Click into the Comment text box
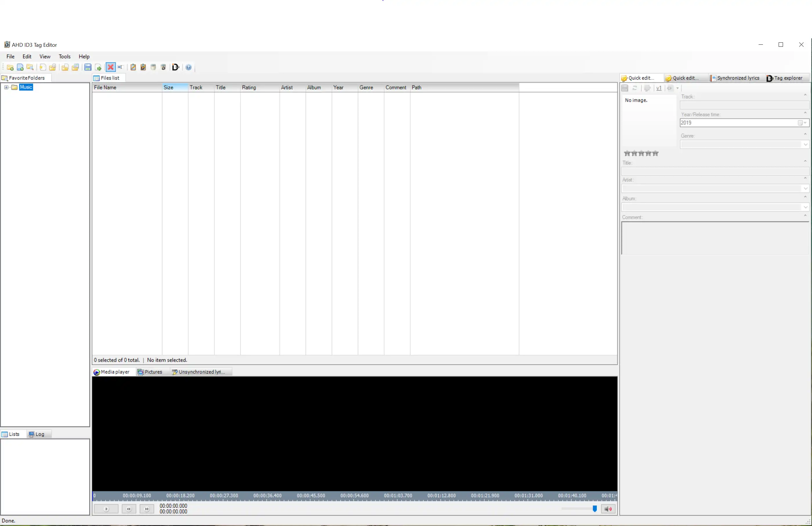 tap(714, 238)
